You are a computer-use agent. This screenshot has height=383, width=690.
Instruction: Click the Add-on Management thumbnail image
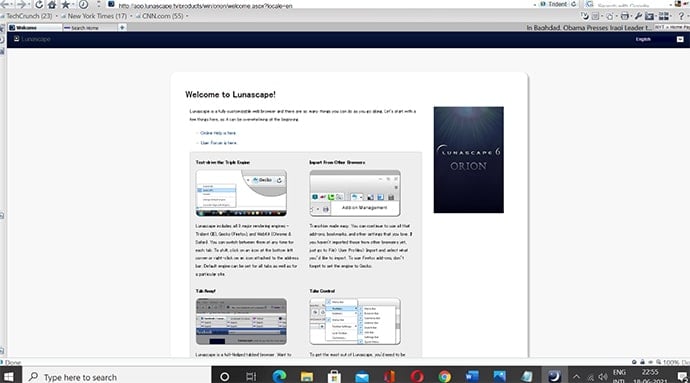click(355, 193)
